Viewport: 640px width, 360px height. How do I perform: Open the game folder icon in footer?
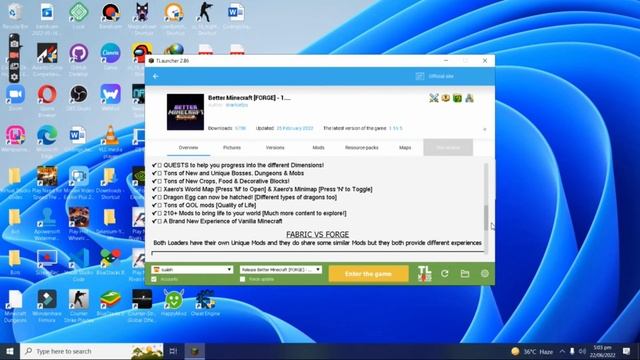464,273
